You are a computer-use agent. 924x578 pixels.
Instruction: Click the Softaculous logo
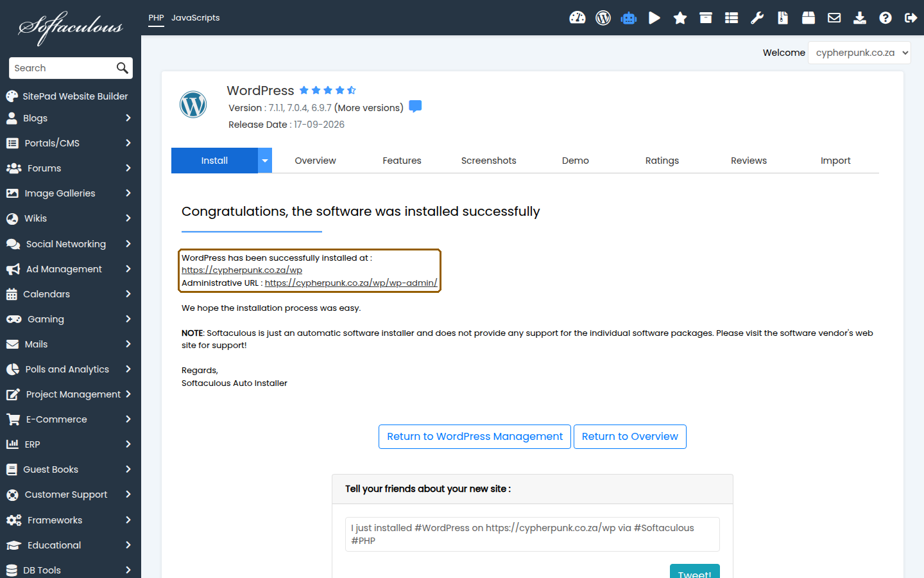click(71, 27)
